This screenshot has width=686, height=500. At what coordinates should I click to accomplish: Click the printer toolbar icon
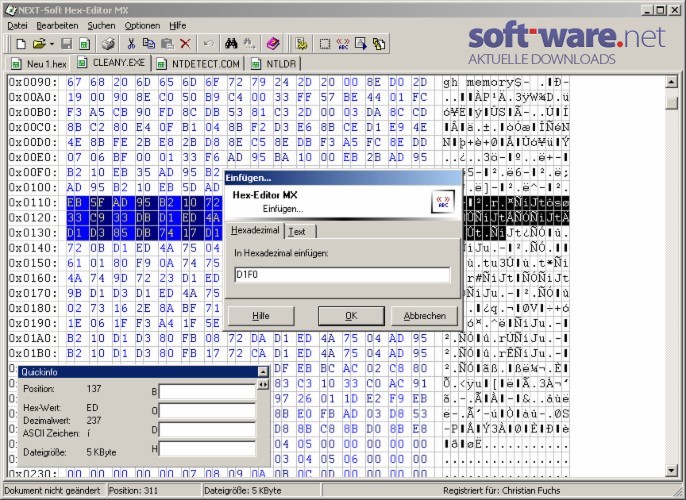pos(108,44)
